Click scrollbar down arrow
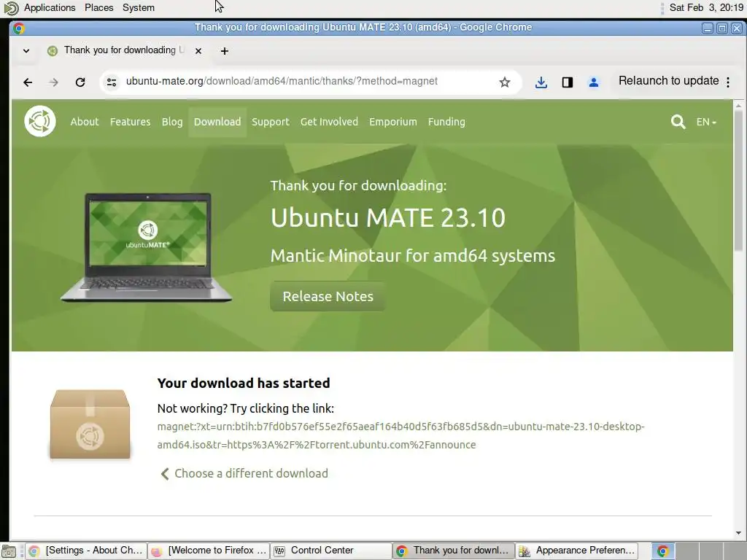The image size is (747, 560). [738, 533]
